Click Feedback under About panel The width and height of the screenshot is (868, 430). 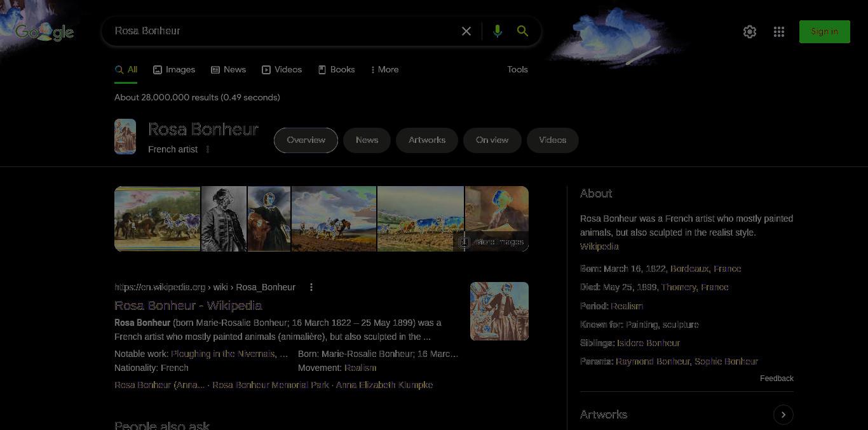coord(776,379)
